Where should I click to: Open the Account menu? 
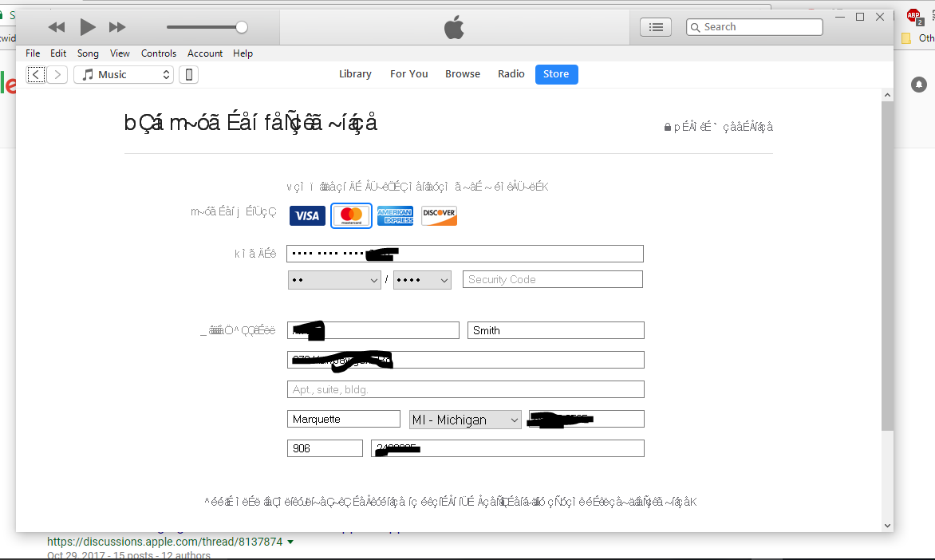click(205, 53)
